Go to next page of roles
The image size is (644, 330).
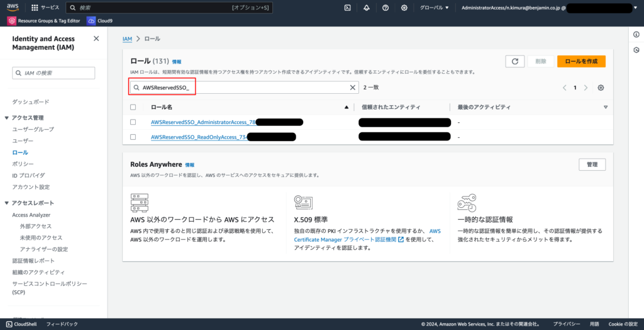(586, 88)
